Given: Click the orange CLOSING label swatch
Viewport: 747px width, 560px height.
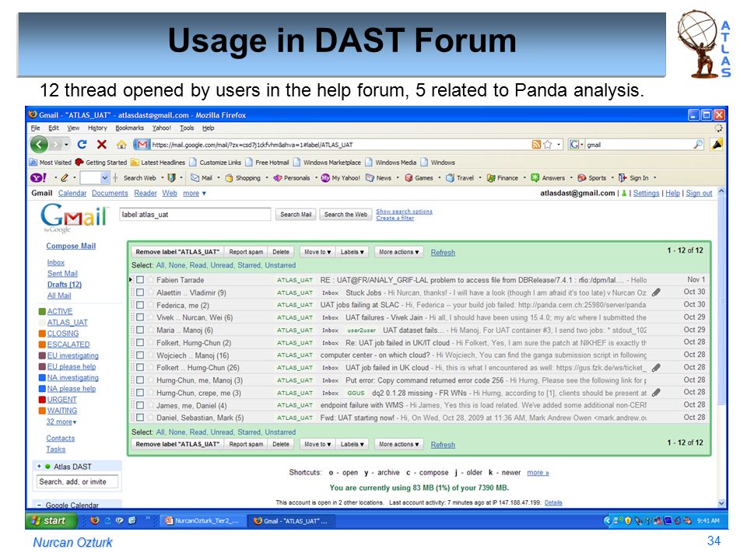Looking at the screenshot, I should (x=42, y=334).
